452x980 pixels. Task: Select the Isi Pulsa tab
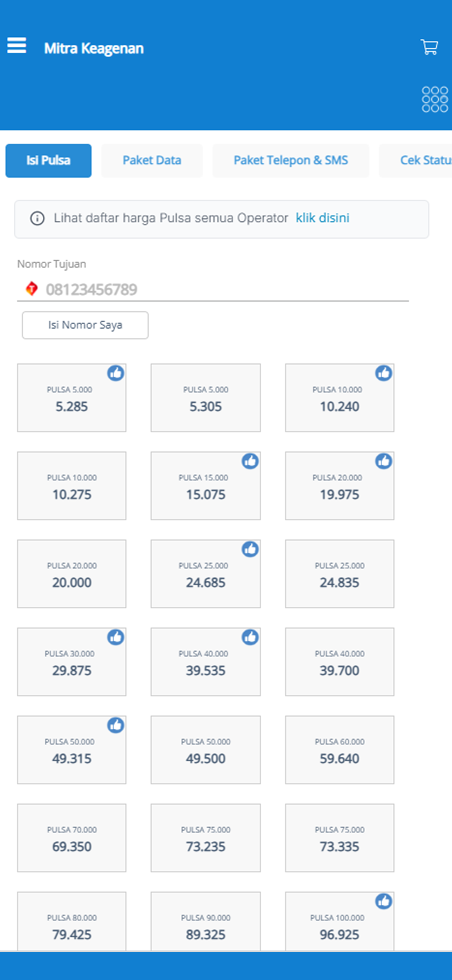pyautogui.click(x=48, y=161)
